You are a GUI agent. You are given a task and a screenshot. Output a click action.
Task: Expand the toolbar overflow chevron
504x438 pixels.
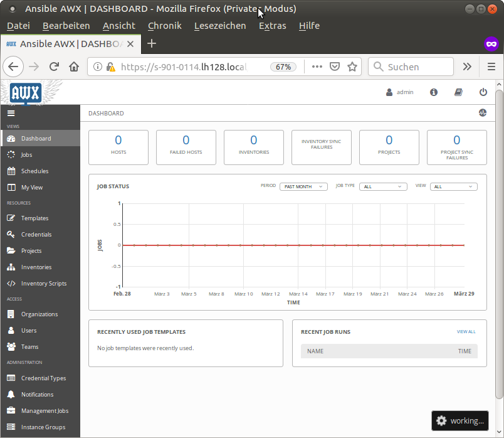click(467, 67)
